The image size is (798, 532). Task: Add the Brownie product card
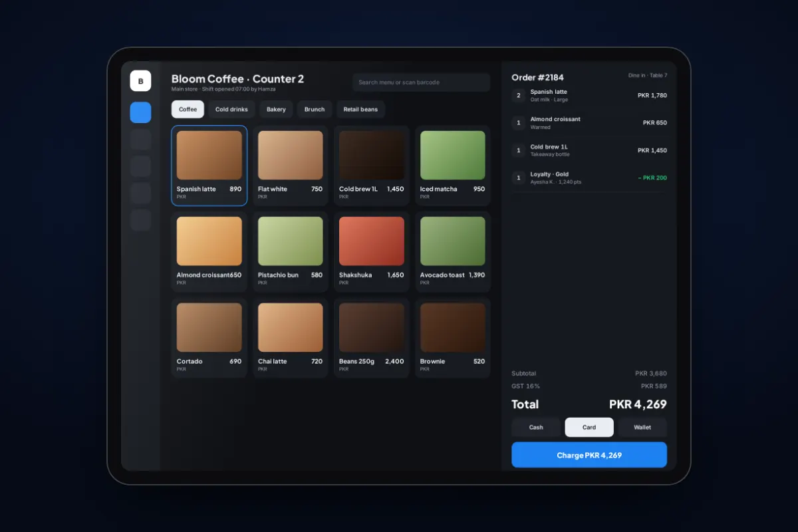(453, 338)
